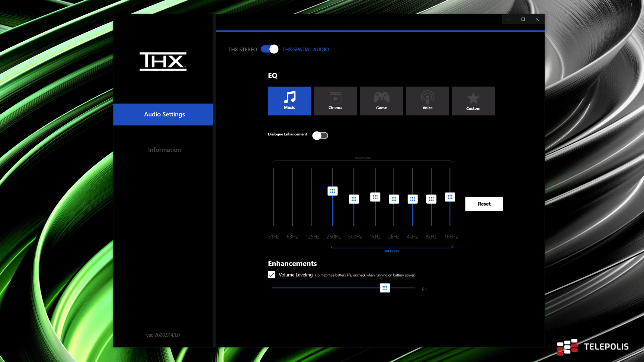Viewport: 644px width, 362px height.
Task: Select the Voice EQ preset
Action: (427, 101)
